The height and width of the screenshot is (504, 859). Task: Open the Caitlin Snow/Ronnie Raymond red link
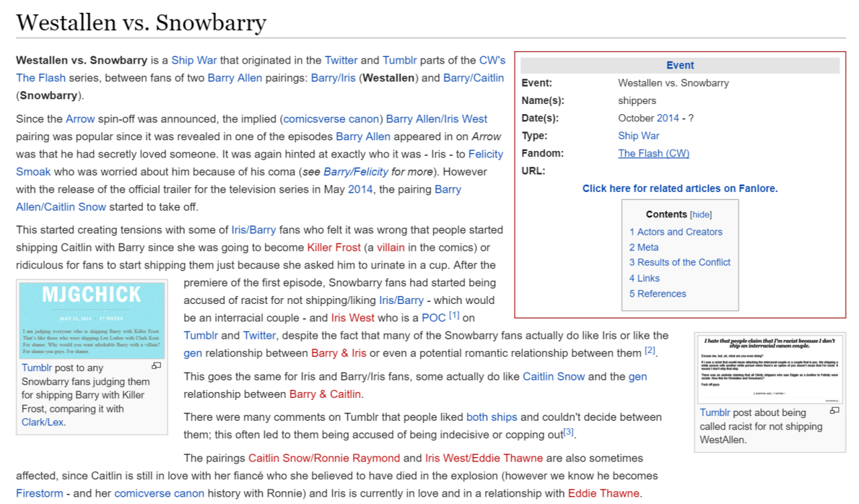pos(324,458)
